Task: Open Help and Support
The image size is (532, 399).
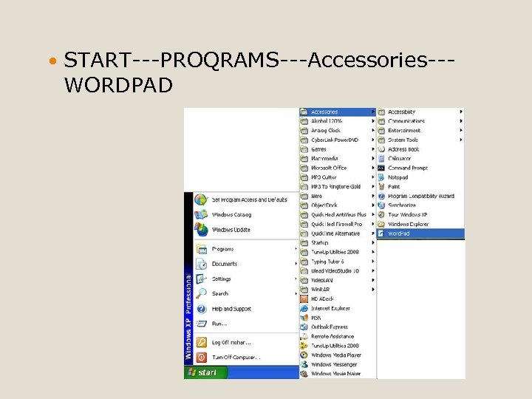Action: tap(245, 309)
